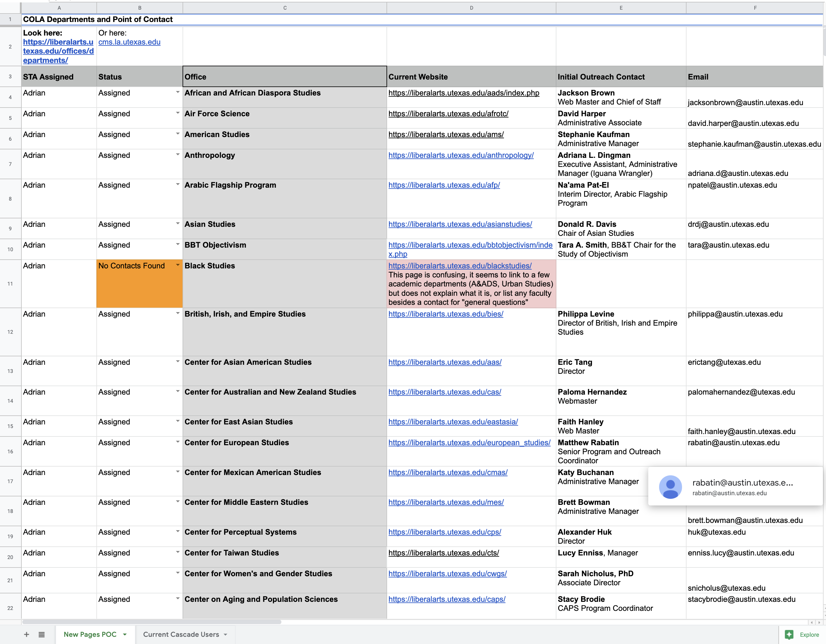
Task: Select stacybrodie@austin.utexas.edu email cell
Action: pyautogui.click(x=755, y=606)
